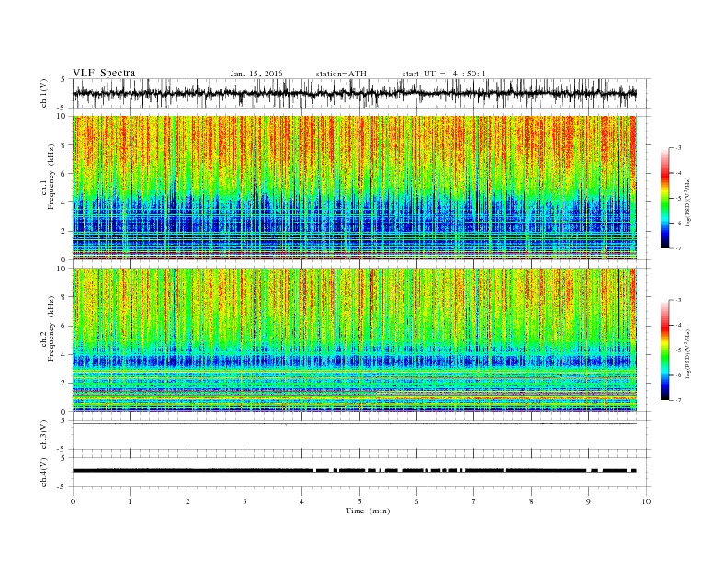This screenshot has height=563, width=728.
Task: Click the ch.1 spectrogram plot area
Action: tap(355, 188)
